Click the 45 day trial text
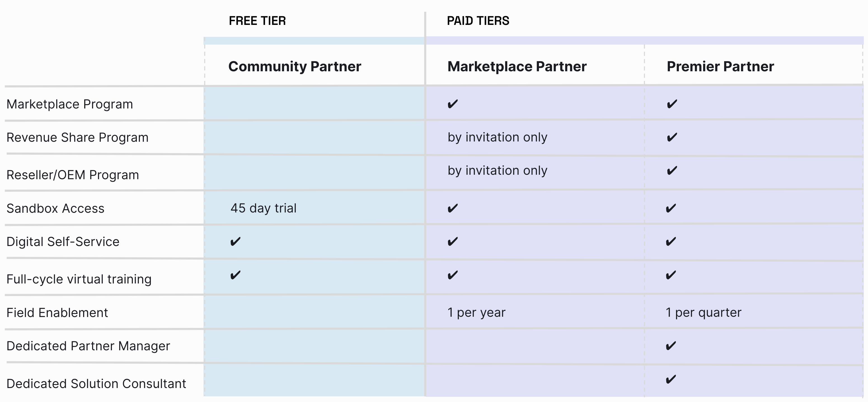Image resolution: width=868 pixels, height=402 pixels. [x=264, y=208]
